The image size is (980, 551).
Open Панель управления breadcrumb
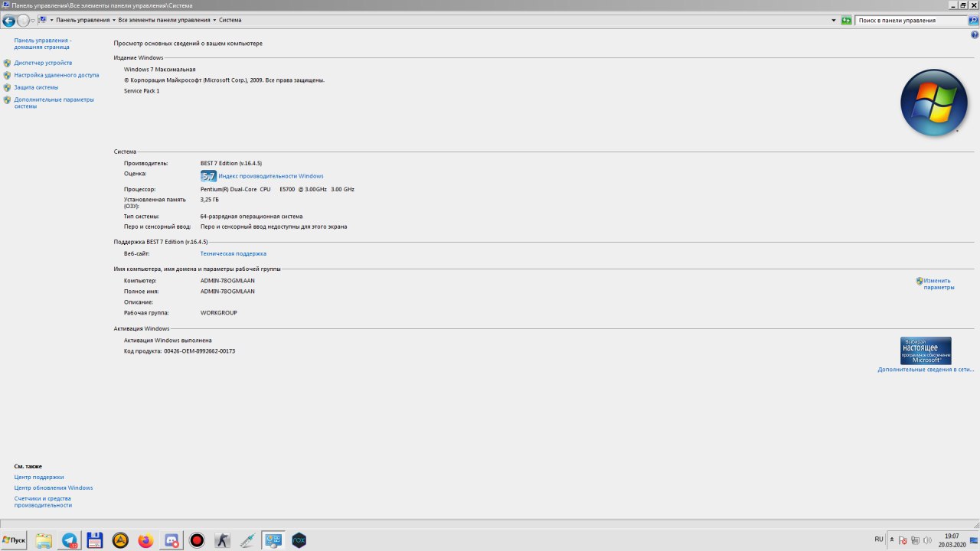[83, 20]
